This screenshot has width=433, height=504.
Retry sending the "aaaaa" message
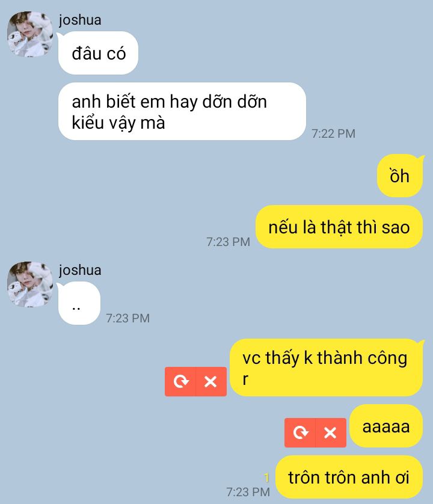300,432
